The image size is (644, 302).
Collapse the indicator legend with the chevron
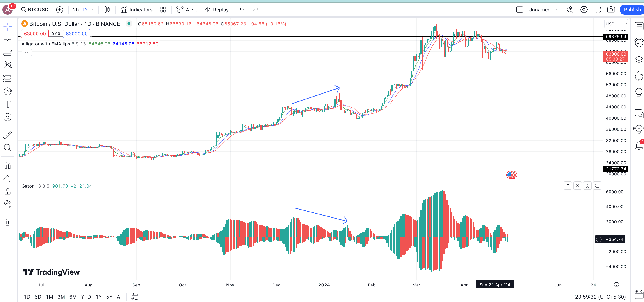tap(27, 53)
